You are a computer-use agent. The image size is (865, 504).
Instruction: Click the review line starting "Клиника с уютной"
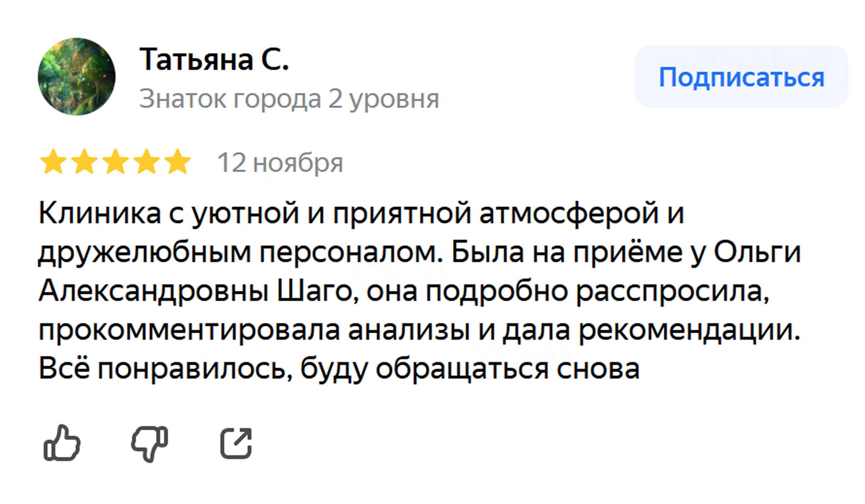coord(361,214)
